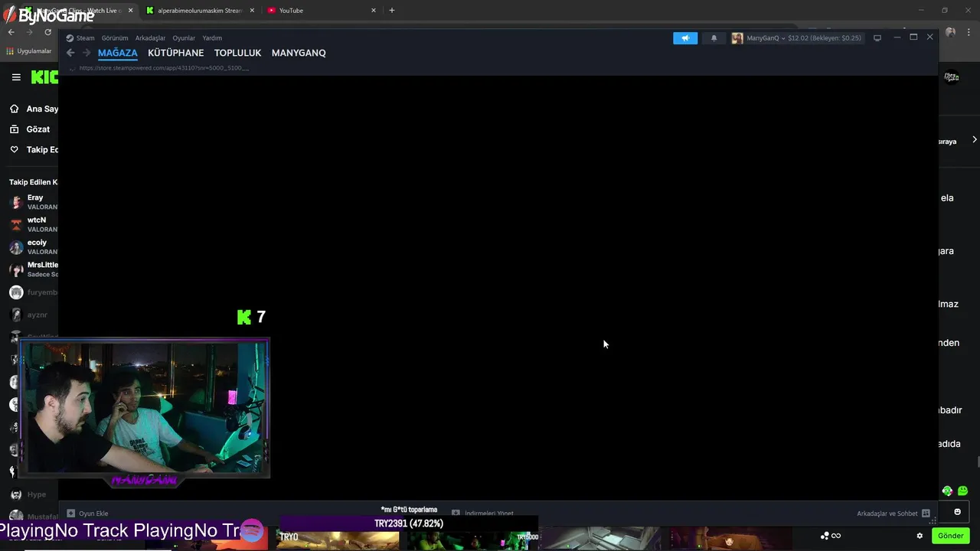This screenshot has width=980, height=551.
Task: Switch Steam to Big Picture mode
Action: 877,38
